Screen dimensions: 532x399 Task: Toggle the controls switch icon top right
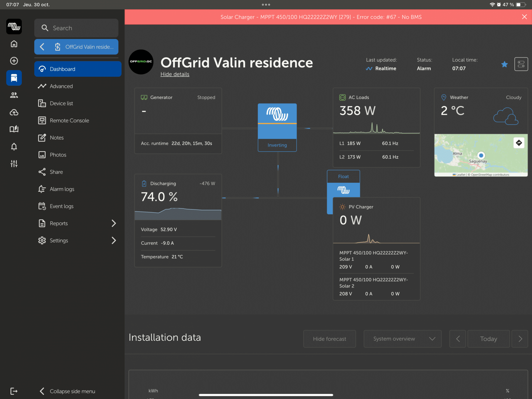tap(521, 64)
